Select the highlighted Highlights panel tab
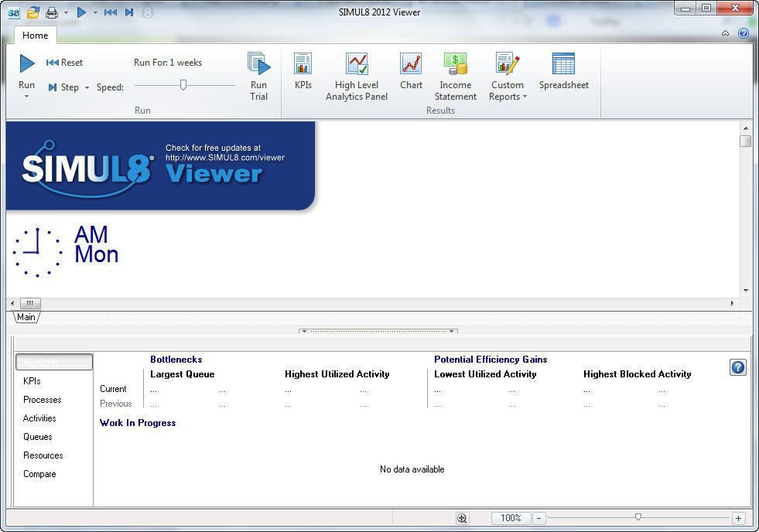Viewport: 759px width, 532px height. [53, 362]
